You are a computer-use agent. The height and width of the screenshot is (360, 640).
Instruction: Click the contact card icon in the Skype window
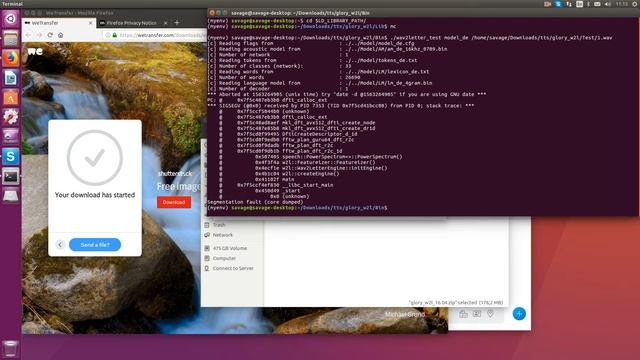pos(477,314)
